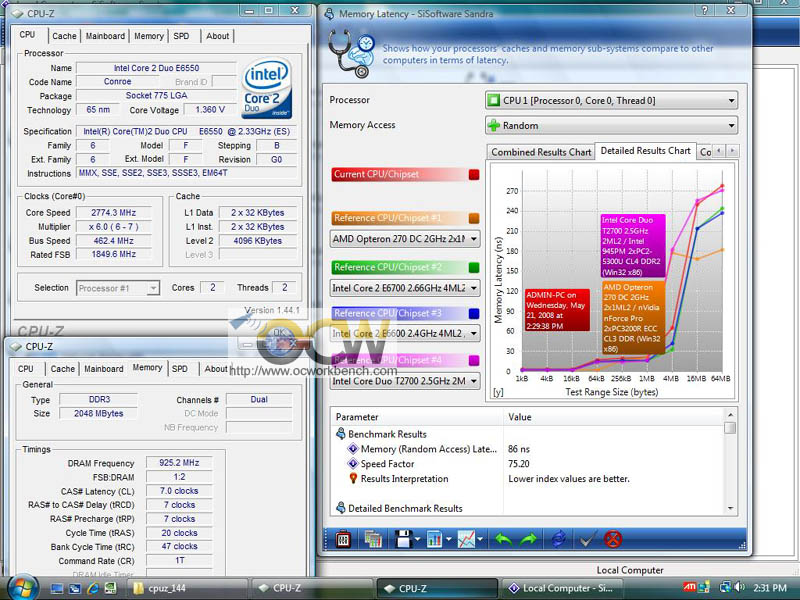This screenshot has width=800, height=600.
Task: Open the Processor combo box in Sandra
Action: 611,101
